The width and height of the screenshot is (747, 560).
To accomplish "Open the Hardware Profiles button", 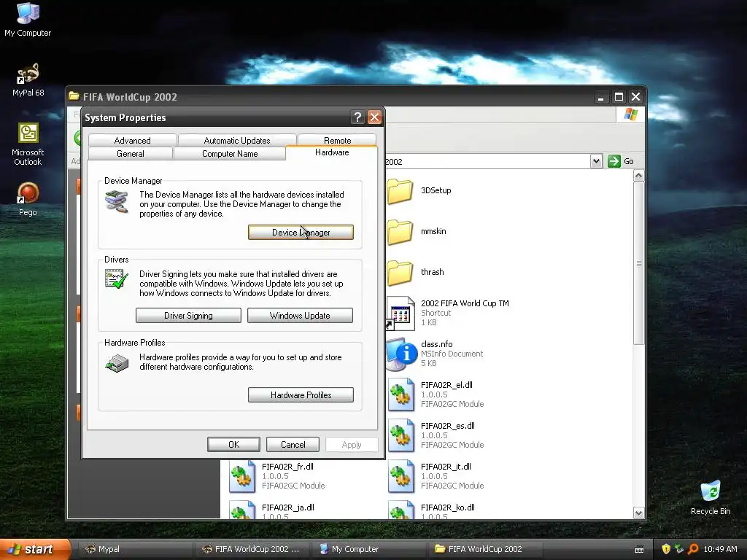I will [301, 394].
